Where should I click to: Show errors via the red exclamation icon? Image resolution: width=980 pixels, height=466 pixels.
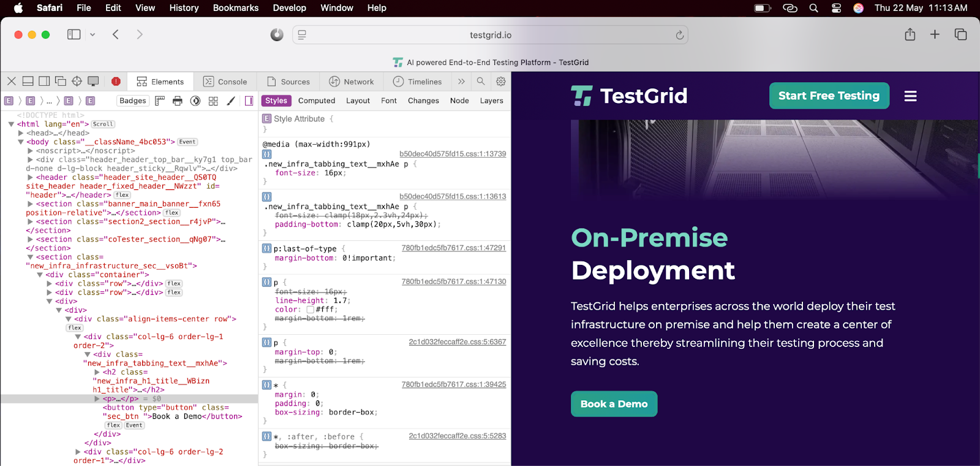pyautogui.click(x=116, y=81)
